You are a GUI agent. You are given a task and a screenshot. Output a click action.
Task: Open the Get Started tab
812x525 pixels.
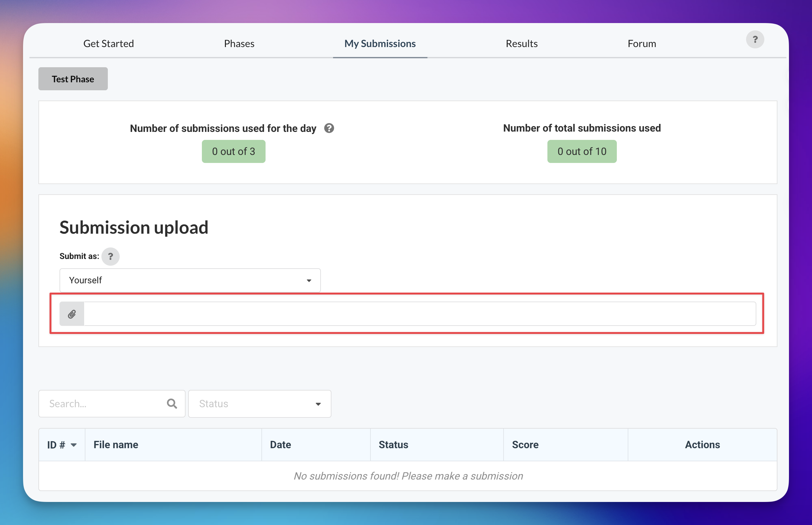coord(108,44)
